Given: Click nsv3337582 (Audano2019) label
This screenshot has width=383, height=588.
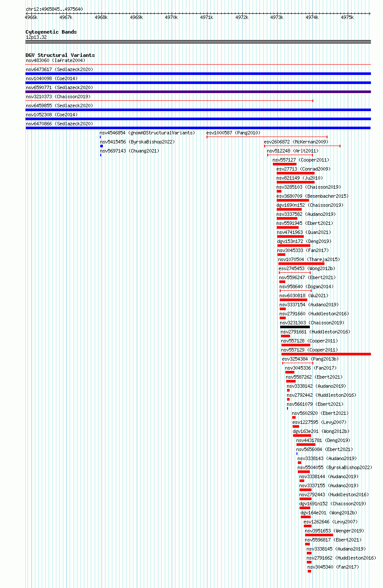Looking at the screenshot, I should click(x=306, y=214).
